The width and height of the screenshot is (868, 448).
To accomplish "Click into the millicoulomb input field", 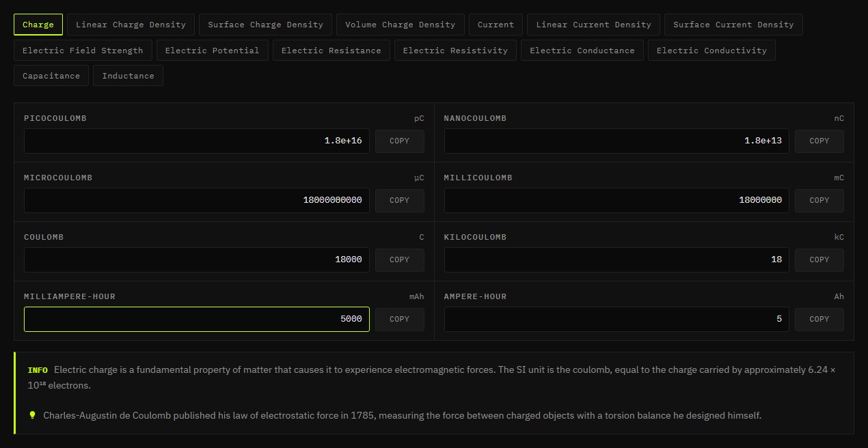I will click(x=616, y=200).
